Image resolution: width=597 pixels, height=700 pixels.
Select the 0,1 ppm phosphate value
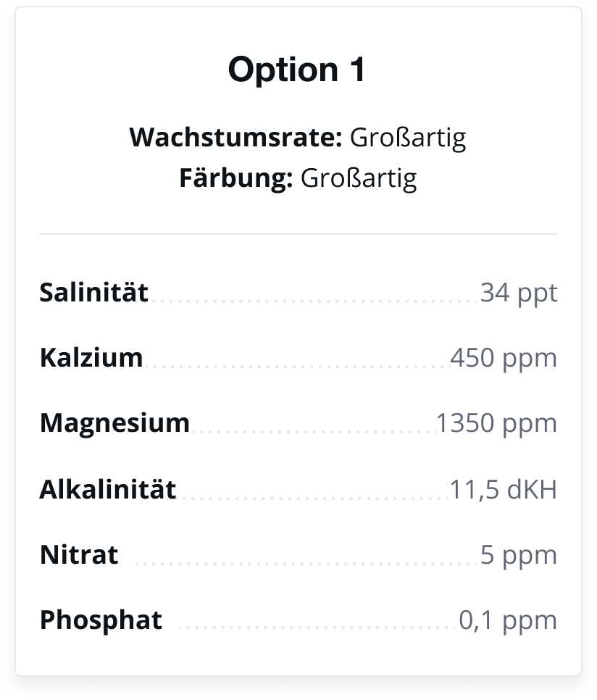pyautogui.click(x=508, y=620)
